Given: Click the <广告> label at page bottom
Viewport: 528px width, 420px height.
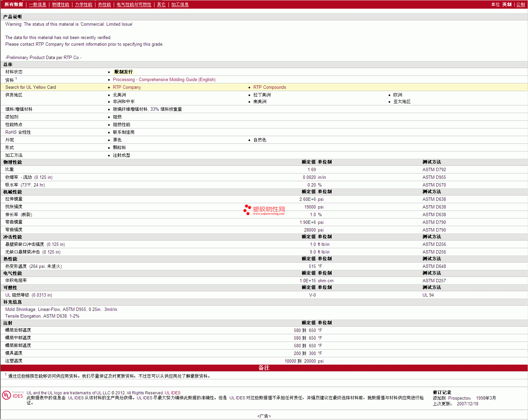Looking at the screenshot, I should point(264,416).
